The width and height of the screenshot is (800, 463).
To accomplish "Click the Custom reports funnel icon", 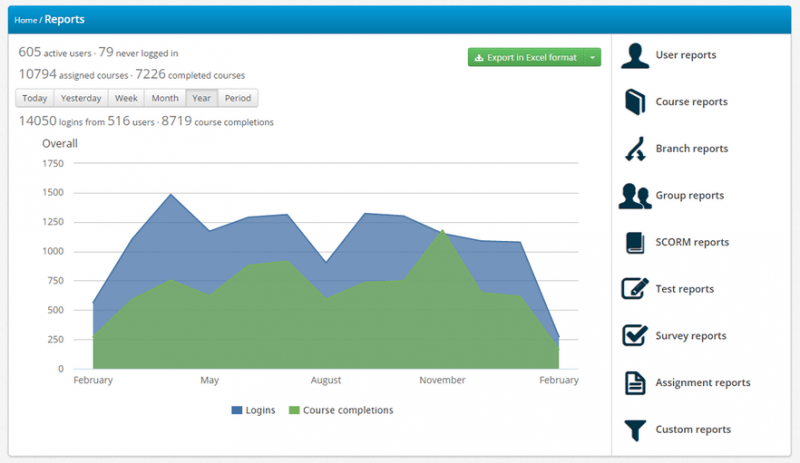I will (635, 430).
